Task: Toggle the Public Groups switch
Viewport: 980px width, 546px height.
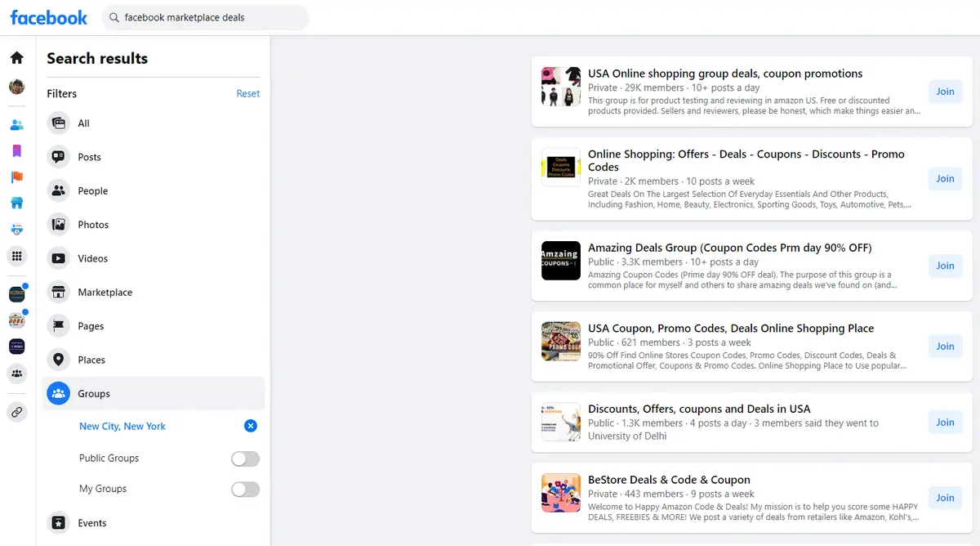Action: (245, 459)
